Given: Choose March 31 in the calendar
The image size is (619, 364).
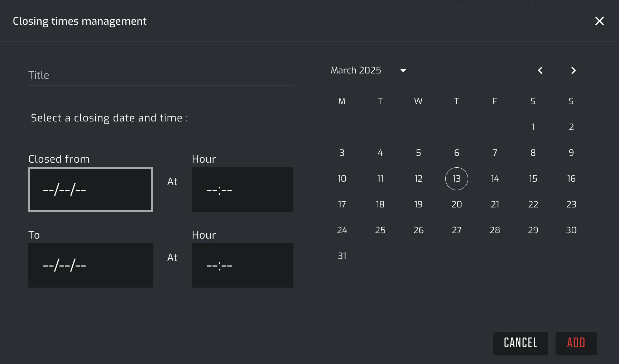Looking at the screenshot, I should [x=342, y=256].
